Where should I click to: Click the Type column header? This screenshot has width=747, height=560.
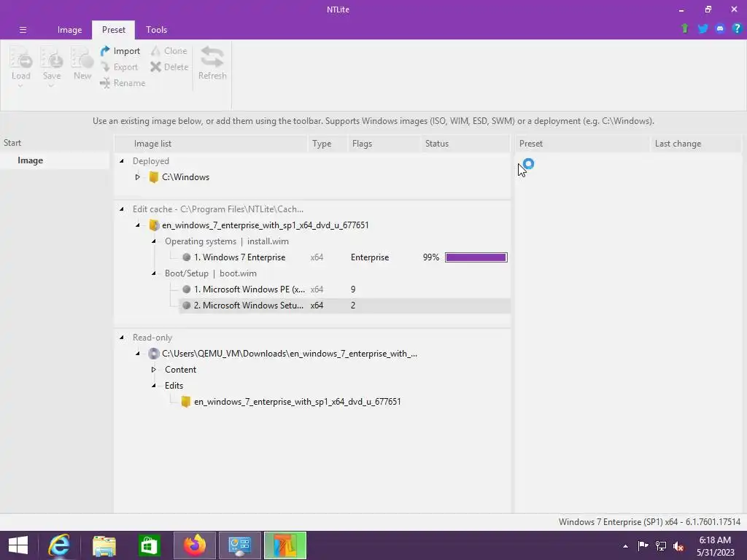pyautogui.click(x=328, y=144)
